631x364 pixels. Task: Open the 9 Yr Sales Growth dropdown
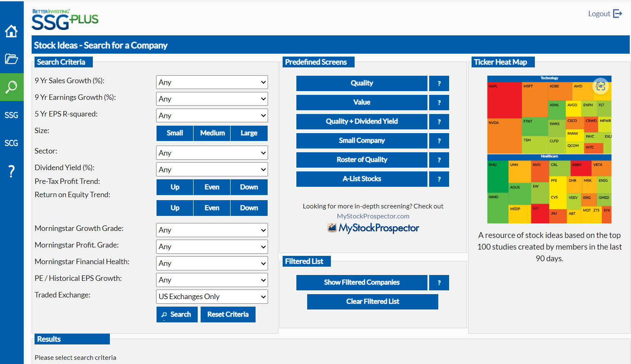click(x=212, y=82)
